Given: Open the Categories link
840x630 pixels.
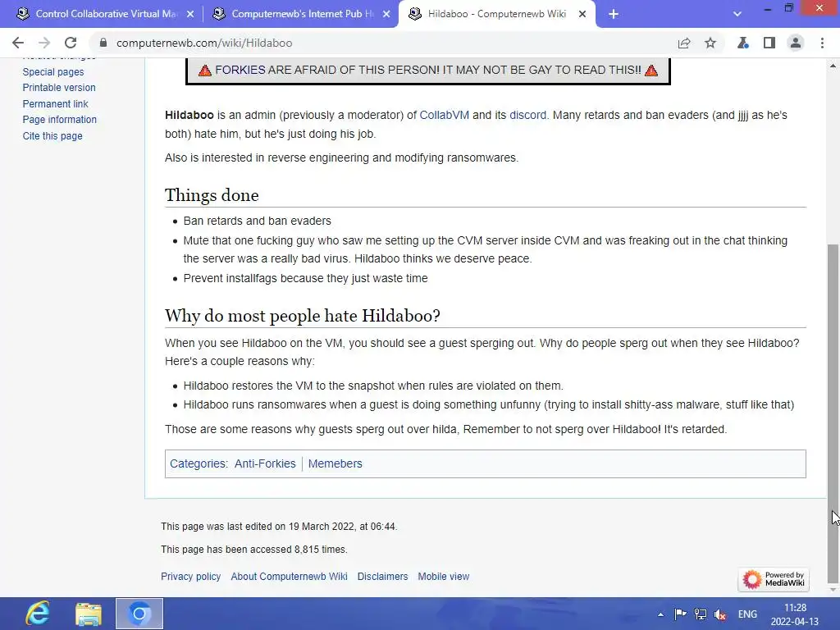Looking at the screenshot, I should pyautogui.click(x=198, y=464).
